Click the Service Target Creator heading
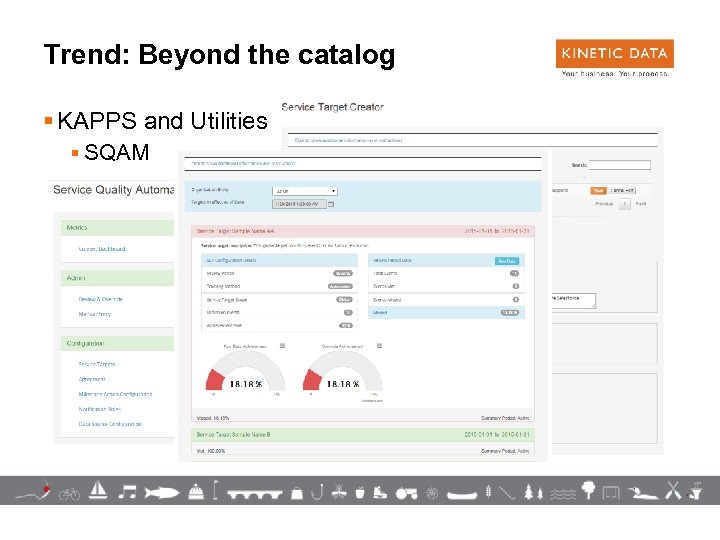Viewport: 720px width, 540px height. point(332,107)
